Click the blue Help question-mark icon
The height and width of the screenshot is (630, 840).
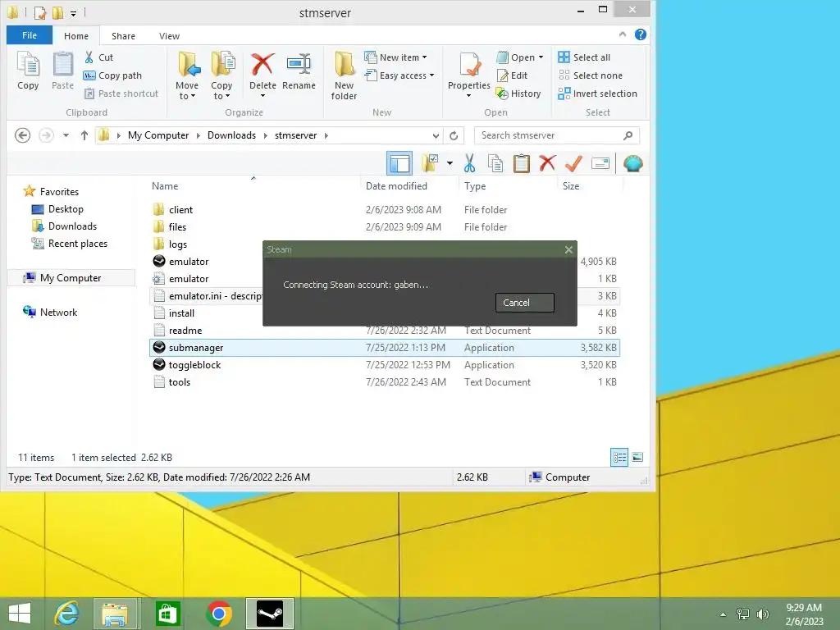coord(640,34)
